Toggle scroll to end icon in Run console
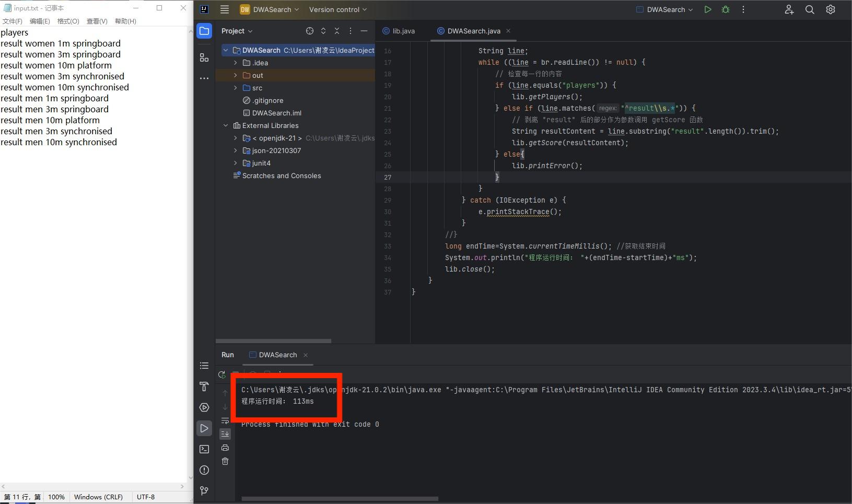The width and height of the screenshot is (852, 504). 225,434
